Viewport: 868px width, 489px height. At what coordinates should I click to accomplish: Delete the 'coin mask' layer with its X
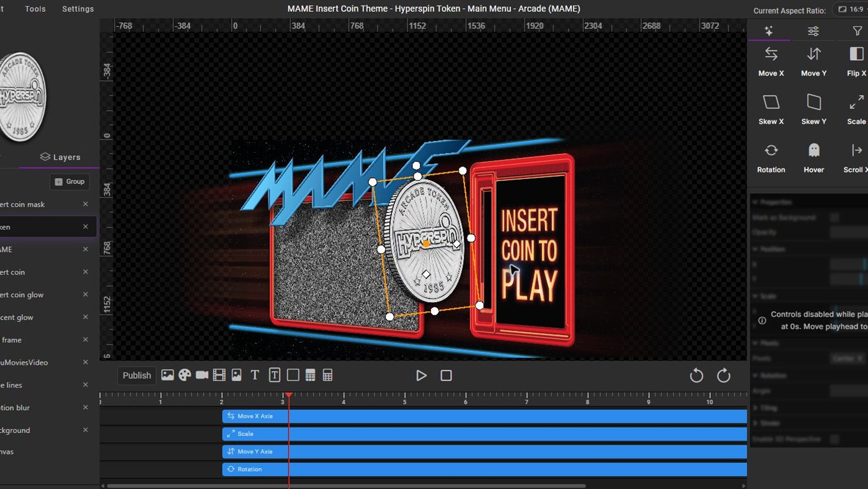pos(86,204)
